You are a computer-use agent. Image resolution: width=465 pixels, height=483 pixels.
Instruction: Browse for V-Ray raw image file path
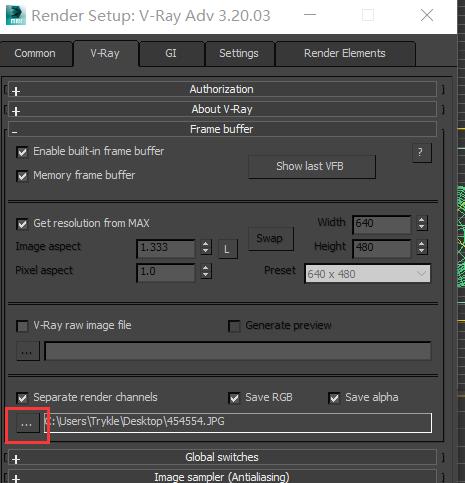pyautogui.click(x=28, y=351)
